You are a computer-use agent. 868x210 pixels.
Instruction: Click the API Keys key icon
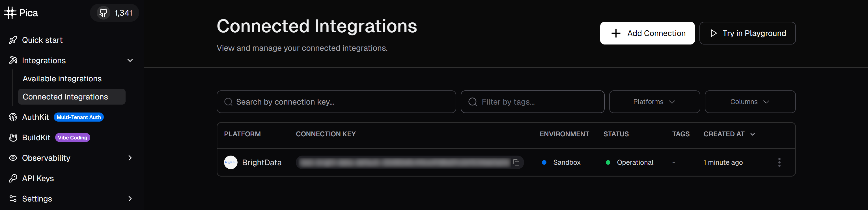(x=13, y=178)
